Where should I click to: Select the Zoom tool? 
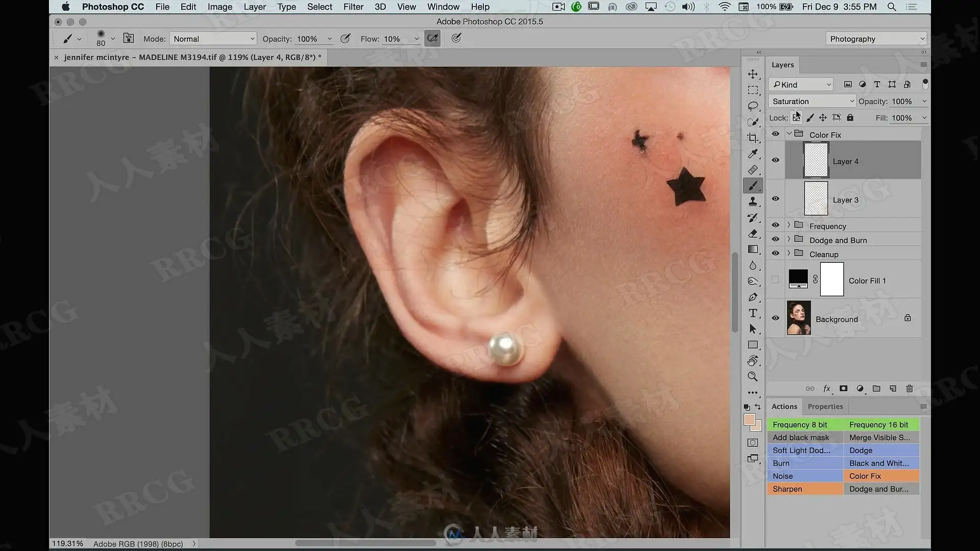click(753, 377)
